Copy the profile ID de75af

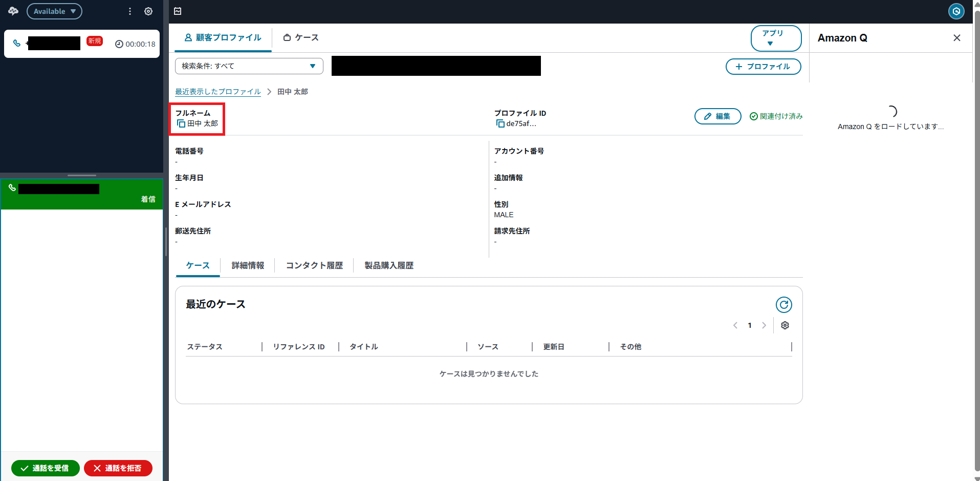(x=500, y=123)
